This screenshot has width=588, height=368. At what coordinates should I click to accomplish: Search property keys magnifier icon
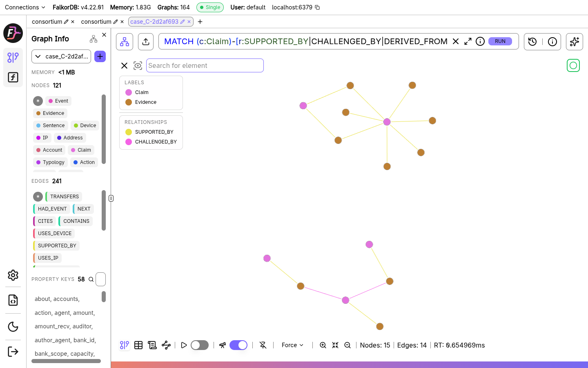(91, 279)
